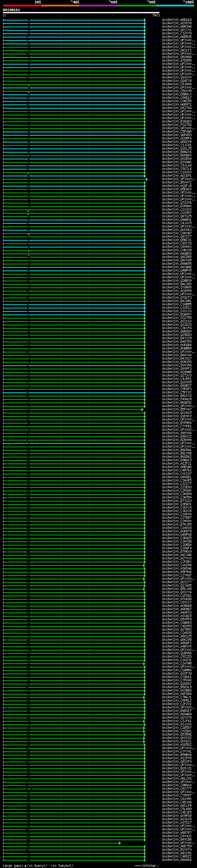This screenshot has height=868, width=197.
Task: Select the UniRef100_Q22633 label
Action: [177, 325]
